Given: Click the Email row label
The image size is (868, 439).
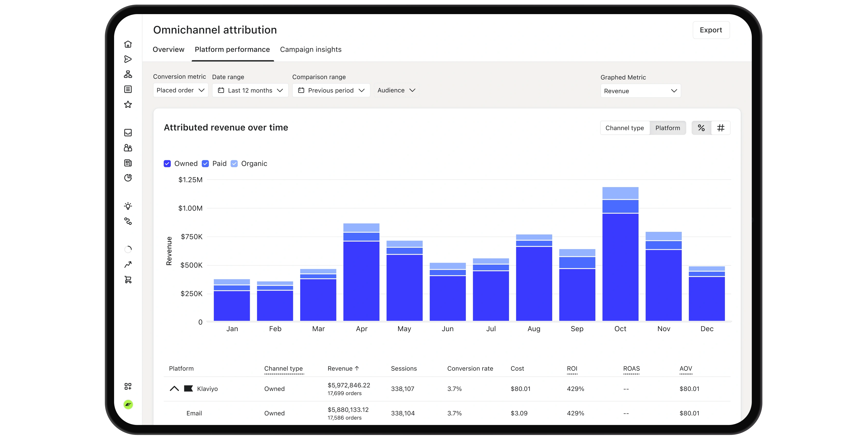Looking at the screenshot, I should 194,413.
